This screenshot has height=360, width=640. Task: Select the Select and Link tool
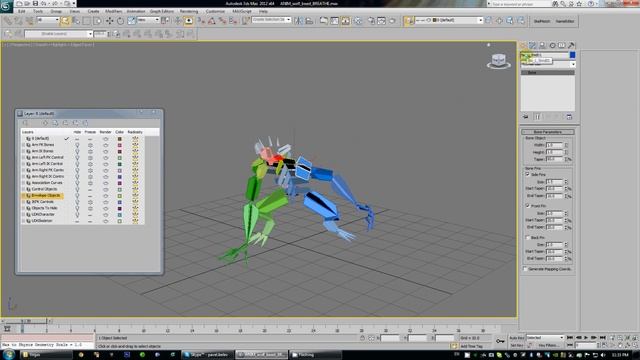pos(7,20)
